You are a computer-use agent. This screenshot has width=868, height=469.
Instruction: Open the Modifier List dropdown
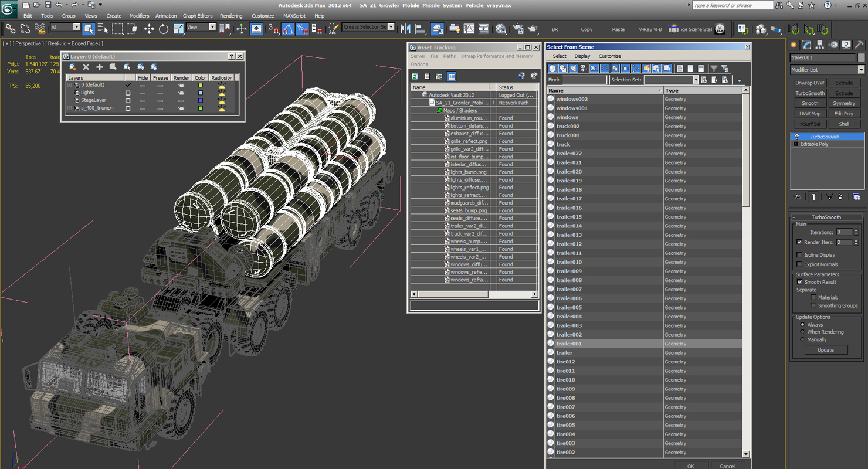click(827, 70)
